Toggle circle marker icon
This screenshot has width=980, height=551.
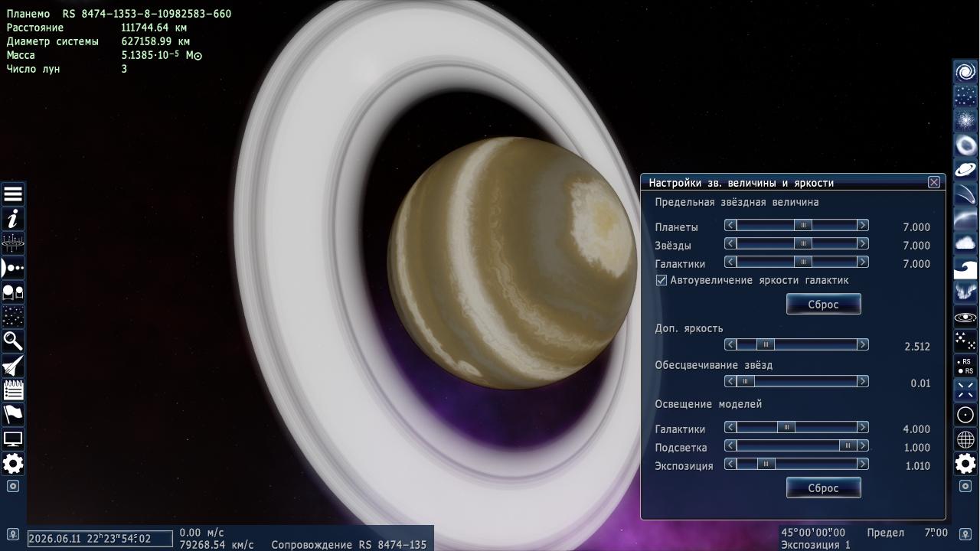tap(965, 415)
